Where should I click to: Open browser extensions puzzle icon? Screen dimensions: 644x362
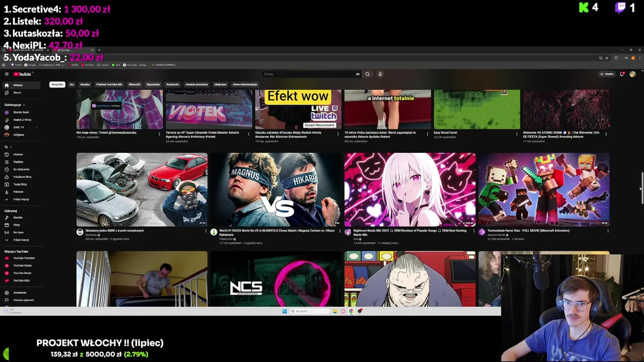(616, 58)
